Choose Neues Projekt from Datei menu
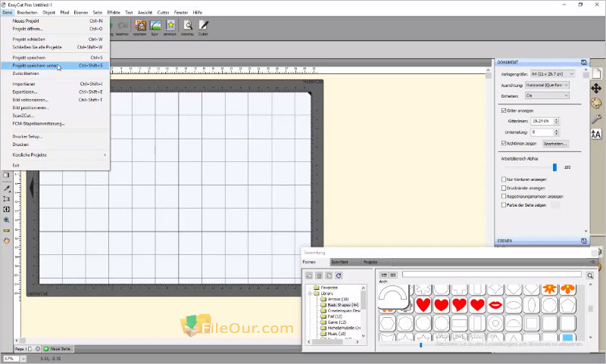 [55, 21]
